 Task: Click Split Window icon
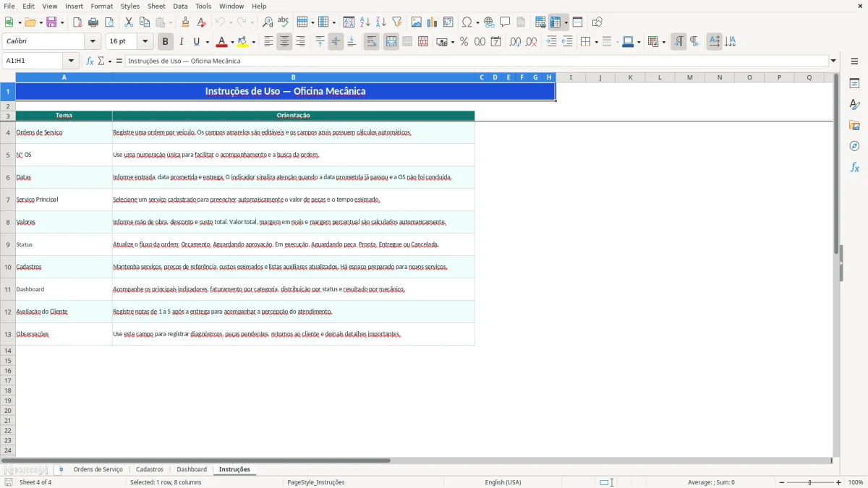pos(577,22)
